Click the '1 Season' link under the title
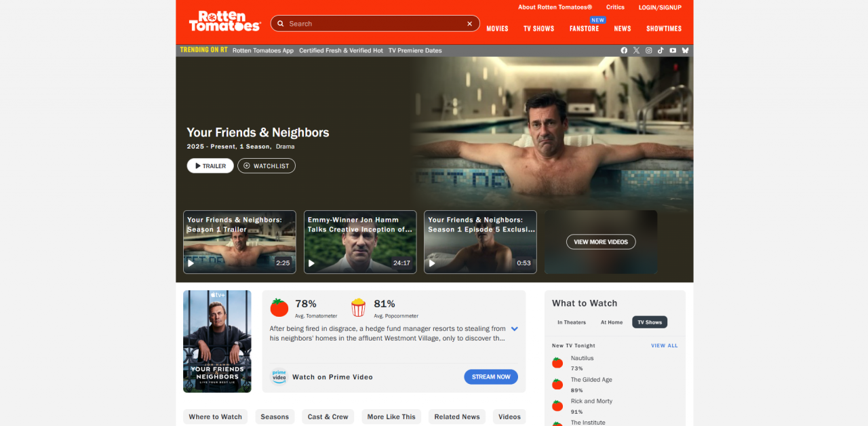868x426 pixels. pos(255,147)
